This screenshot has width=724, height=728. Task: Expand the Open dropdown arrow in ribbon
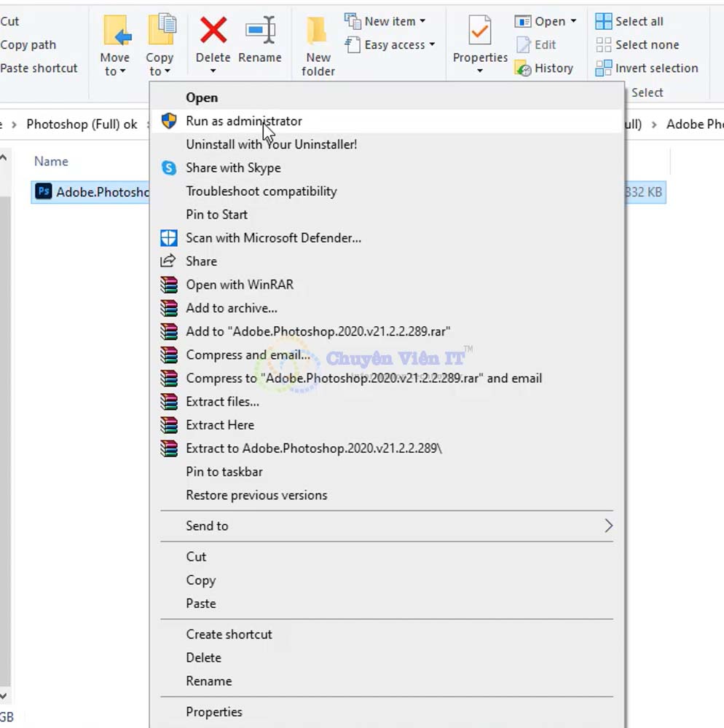coord(573,22)
